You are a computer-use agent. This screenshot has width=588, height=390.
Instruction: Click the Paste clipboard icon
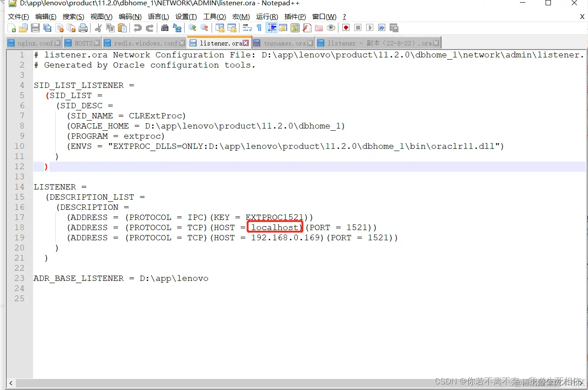122,28
